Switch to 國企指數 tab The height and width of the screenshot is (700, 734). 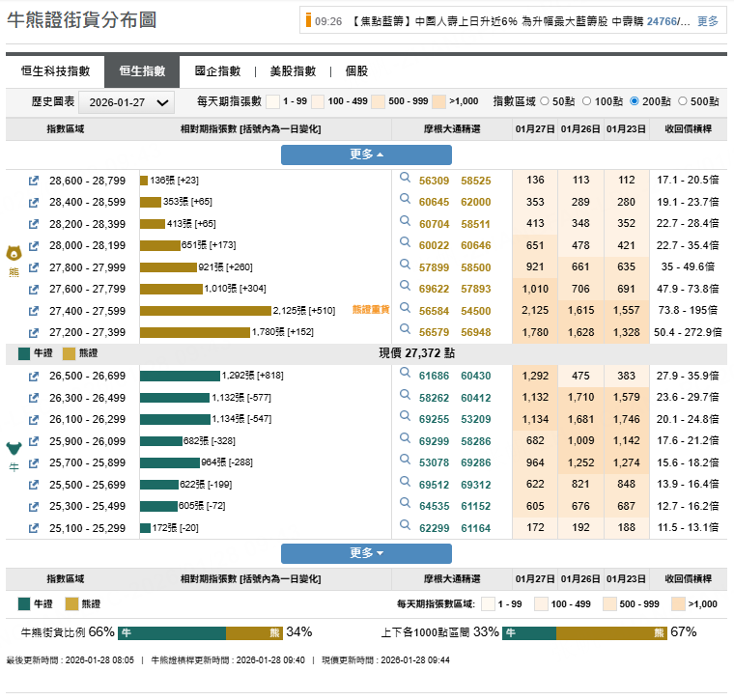pyautogui.click(x=217, y=71)
